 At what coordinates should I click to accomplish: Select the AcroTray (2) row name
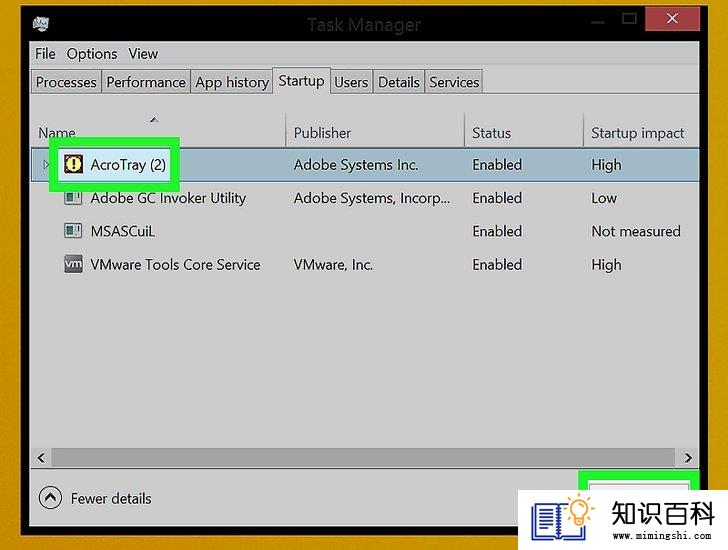tap(128, 165)
